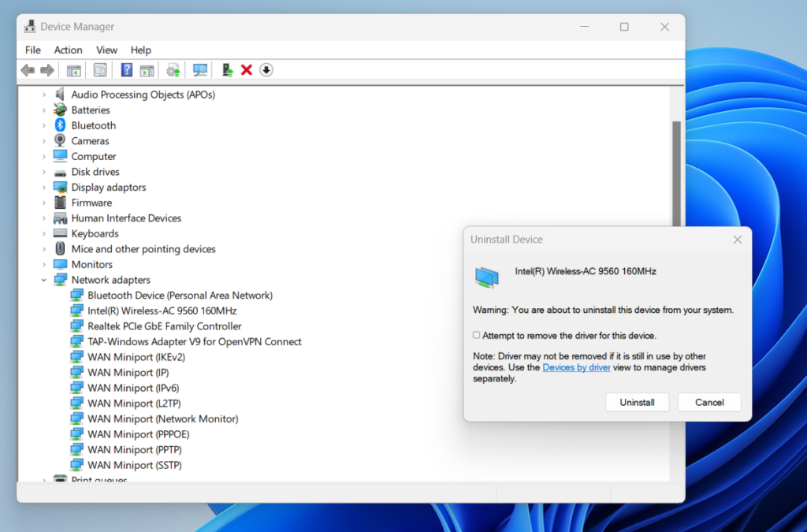The image size is (807, 532).
Task: Enable 'Attempt to remove the driver' checkbox
Action: coord(476,335)
